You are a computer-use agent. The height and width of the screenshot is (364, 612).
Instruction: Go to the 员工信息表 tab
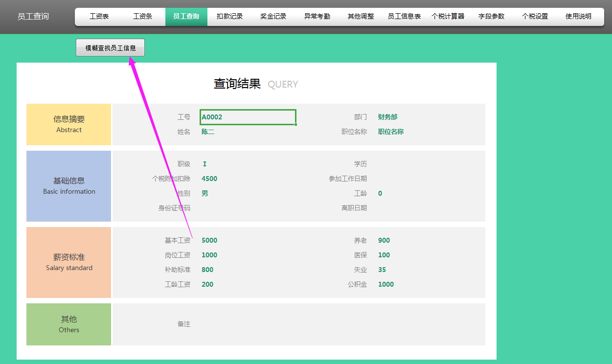click(404, 16)
